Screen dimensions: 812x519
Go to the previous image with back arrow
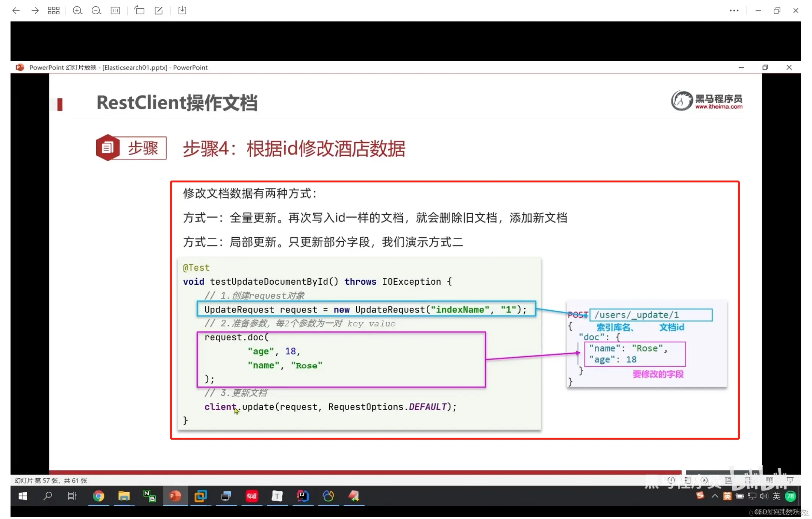coord(16,11)
